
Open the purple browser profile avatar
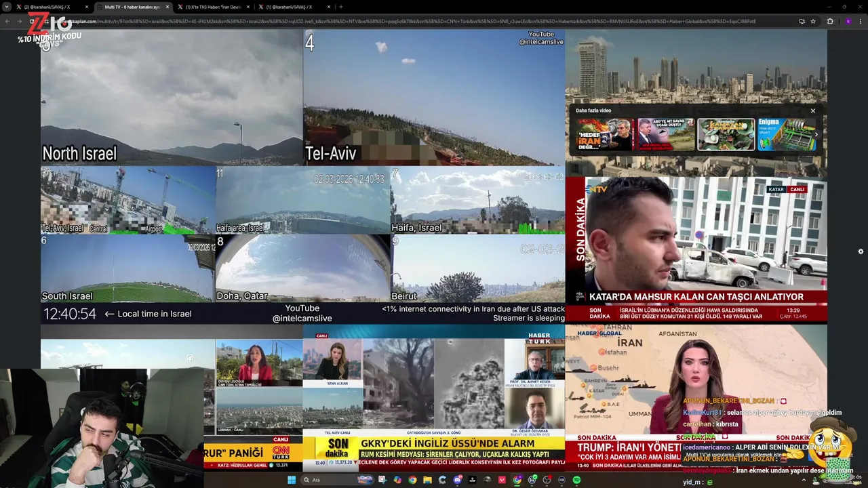[x=848, y=21]
